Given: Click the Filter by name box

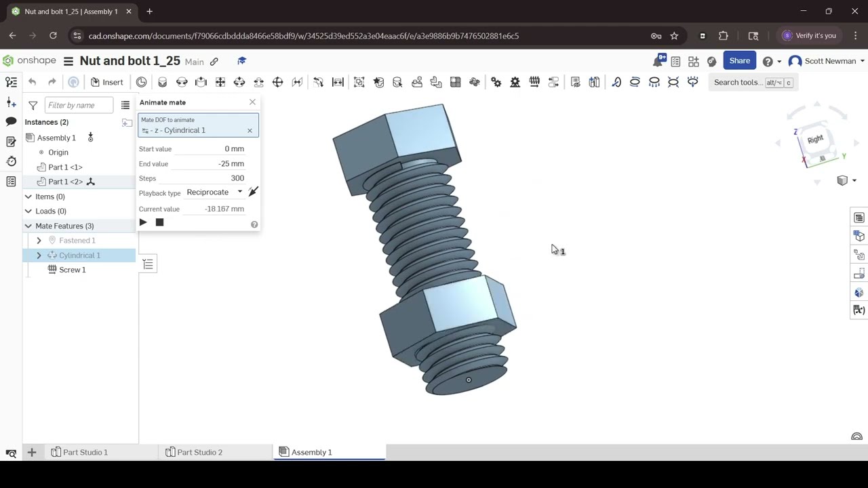Looking at the screenshot, I should click(x=79, y=105).
